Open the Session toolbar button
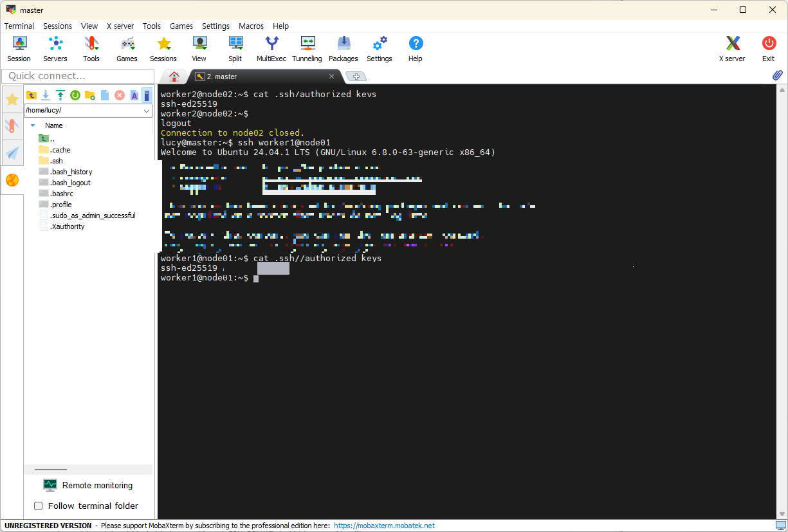The width and height of the screenshot is (788, 532). (19, 50)
